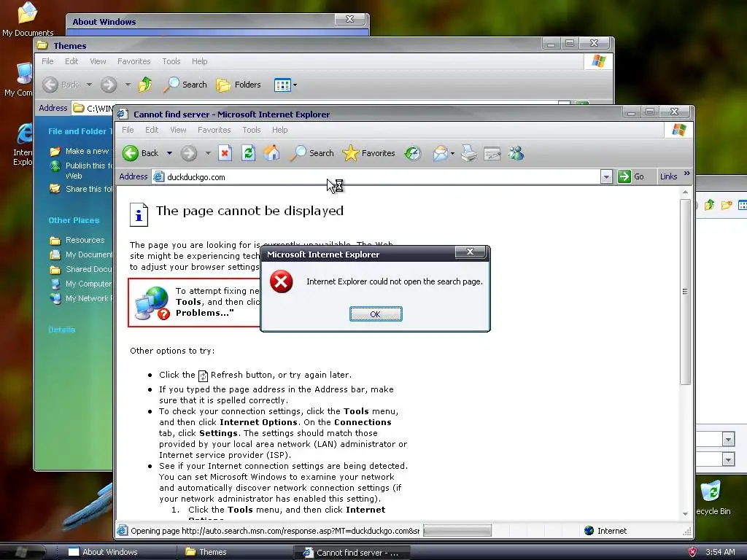Image resolution: width=747 pixels, height=560 pixels.
Task: Click the Other Places section header
Action: [x=74, y=220]
